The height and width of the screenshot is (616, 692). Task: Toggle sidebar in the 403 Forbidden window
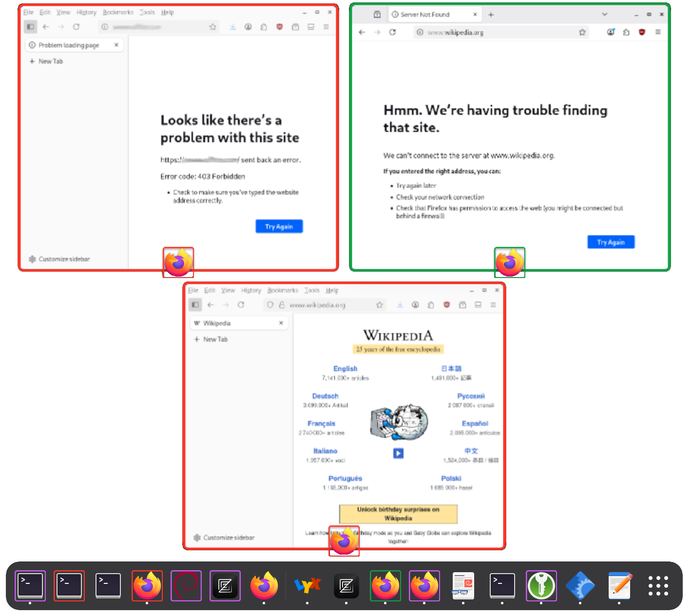(30, 27)
